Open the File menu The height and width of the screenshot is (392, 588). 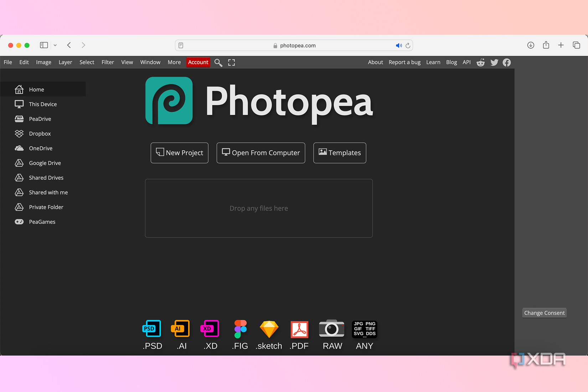click(8, 62)
